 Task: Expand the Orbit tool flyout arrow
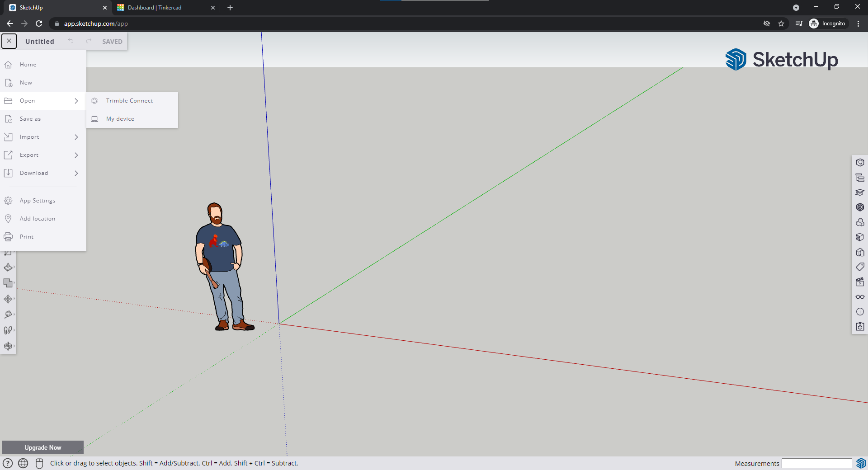point(14,346)
